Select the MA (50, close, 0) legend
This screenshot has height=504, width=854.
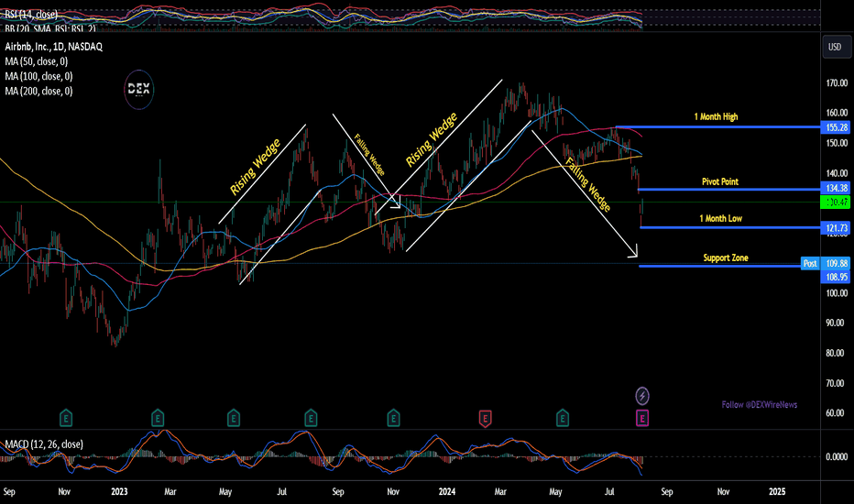pyautogui.click(x=36, y=61)
